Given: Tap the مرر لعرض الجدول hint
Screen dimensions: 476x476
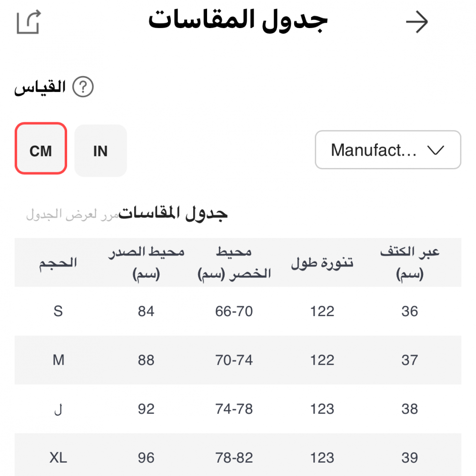Looking at the screenshot, I should 71,214.
